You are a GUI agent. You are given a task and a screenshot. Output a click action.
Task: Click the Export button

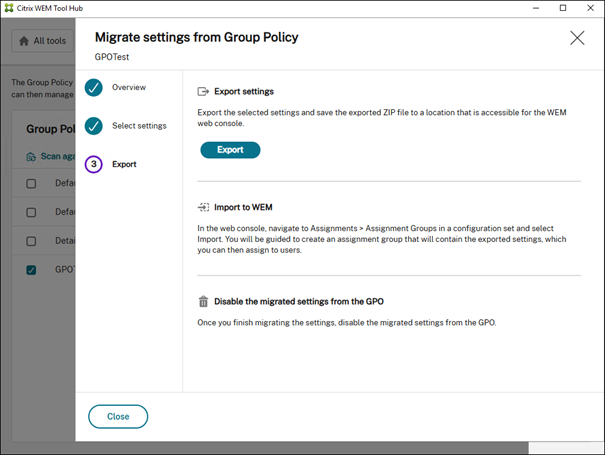(230, 150)
